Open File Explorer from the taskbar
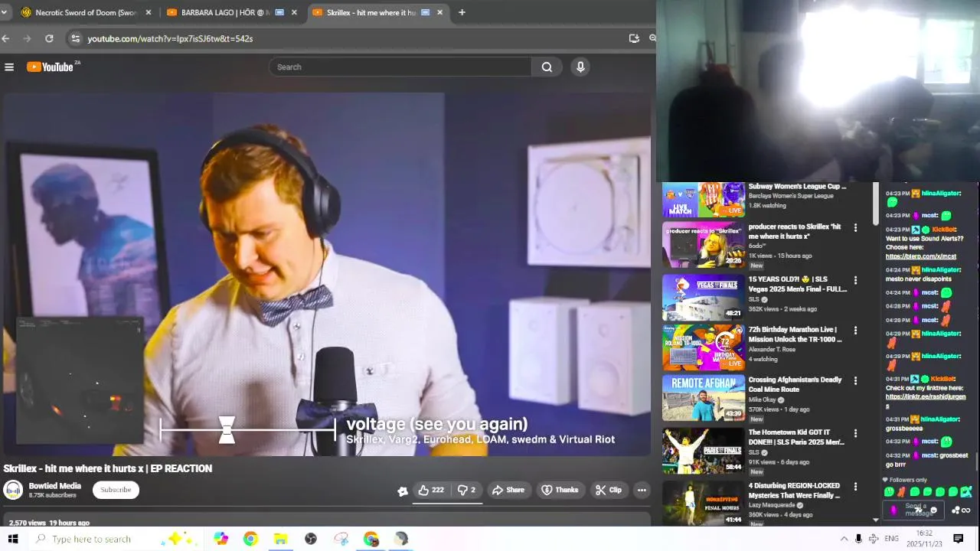This screenshot has height=551, width=980. pyautogui.click(x=280, y=539)
